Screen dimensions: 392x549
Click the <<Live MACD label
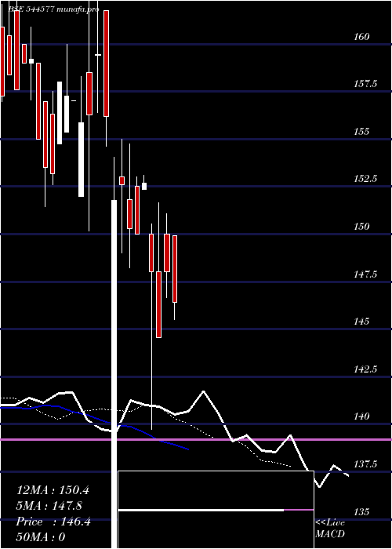click(x=330, y=528)
